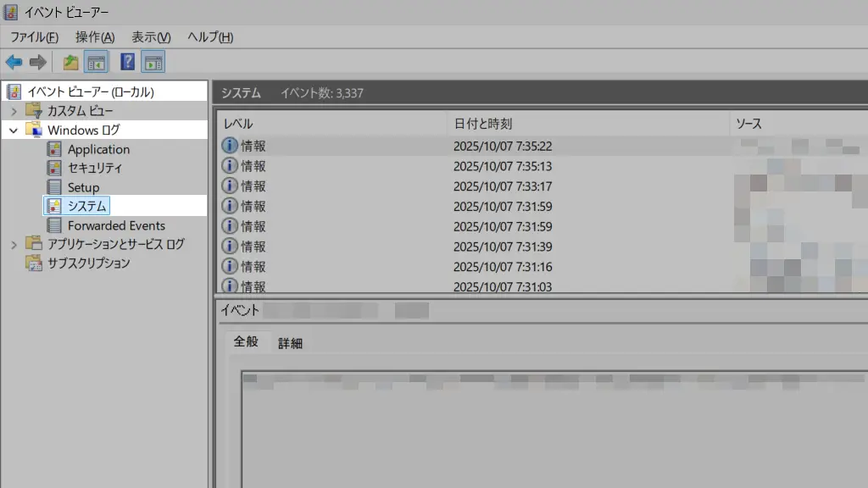Click the up-one-level folder icon
The height and width of the screenshot is (488, 868).
tap(70, 62)
